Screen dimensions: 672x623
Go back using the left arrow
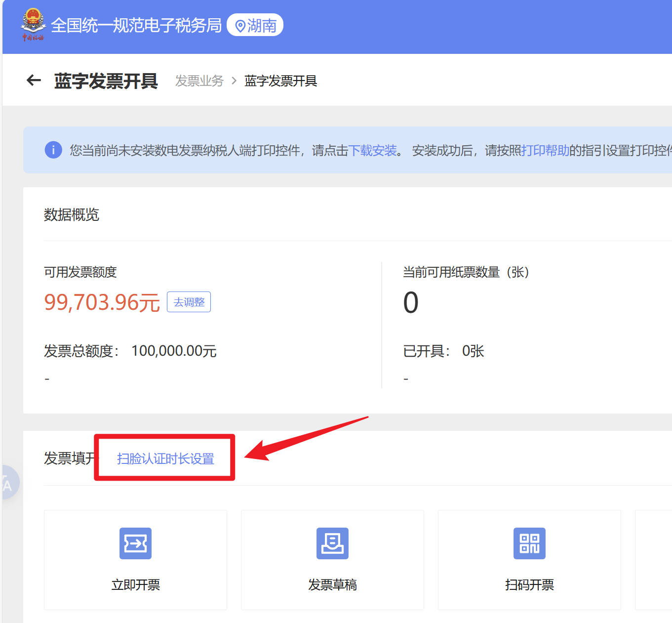tap(34, 81)
